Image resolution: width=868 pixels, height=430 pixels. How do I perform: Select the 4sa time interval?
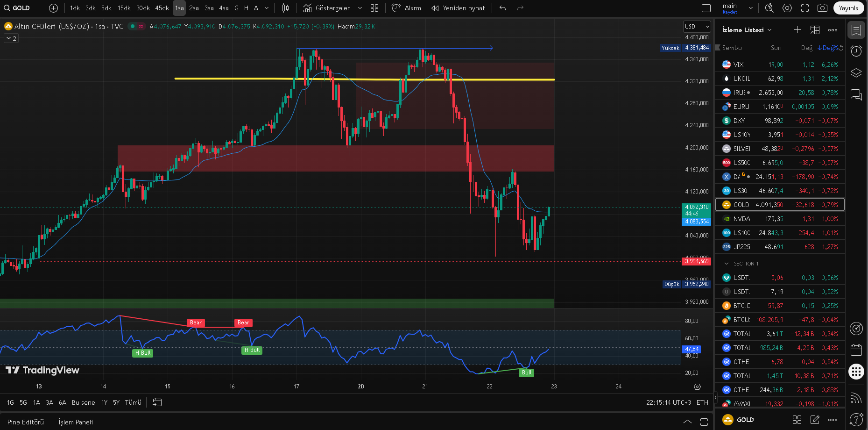224,8
